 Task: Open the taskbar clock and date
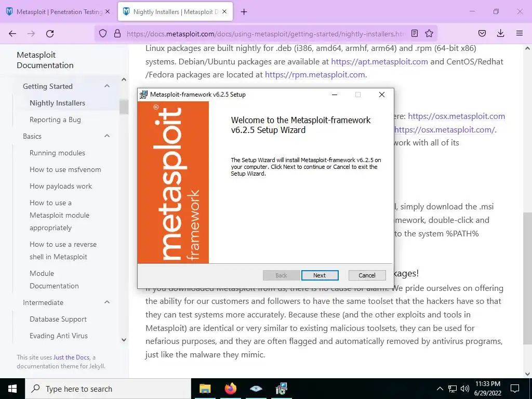tap(487, 389)
